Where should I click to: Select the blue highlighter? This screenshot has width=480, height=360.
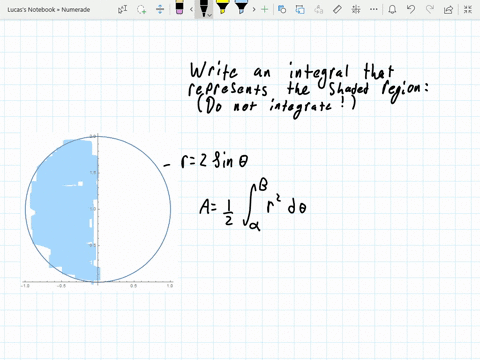click(x=241, y=8)
